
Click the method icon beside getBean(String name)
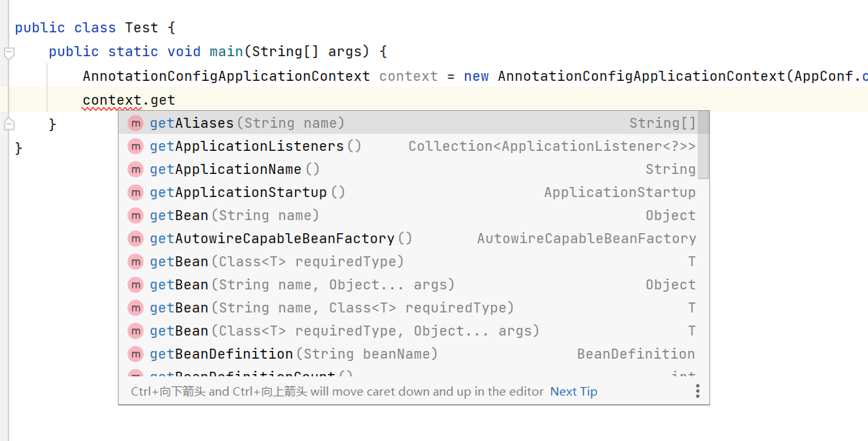pyautogui.click(x=136, y=215)
